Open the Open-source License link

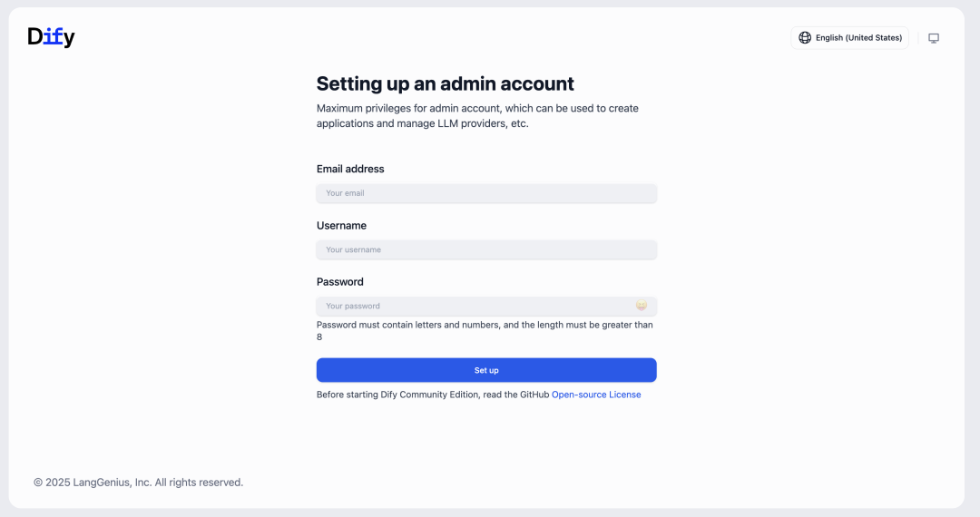(x=596, y=395)
